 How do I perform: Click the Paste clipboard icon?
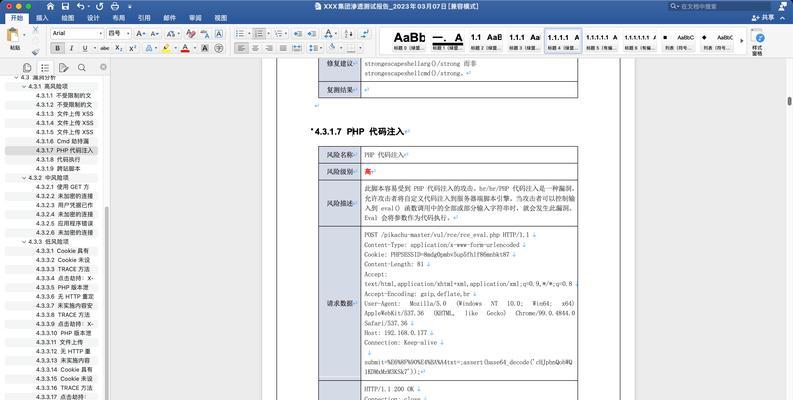14,36
